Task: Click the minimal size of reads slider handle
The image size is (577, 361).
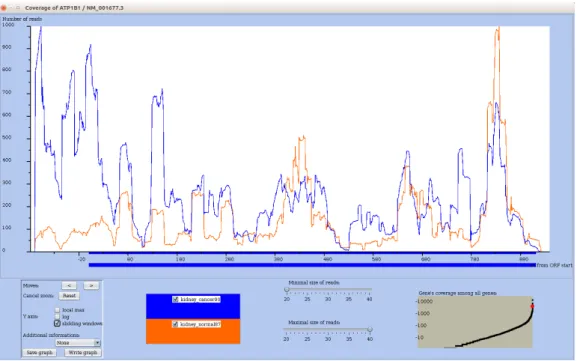Action: pyautogui.click(x=287, y=290)
